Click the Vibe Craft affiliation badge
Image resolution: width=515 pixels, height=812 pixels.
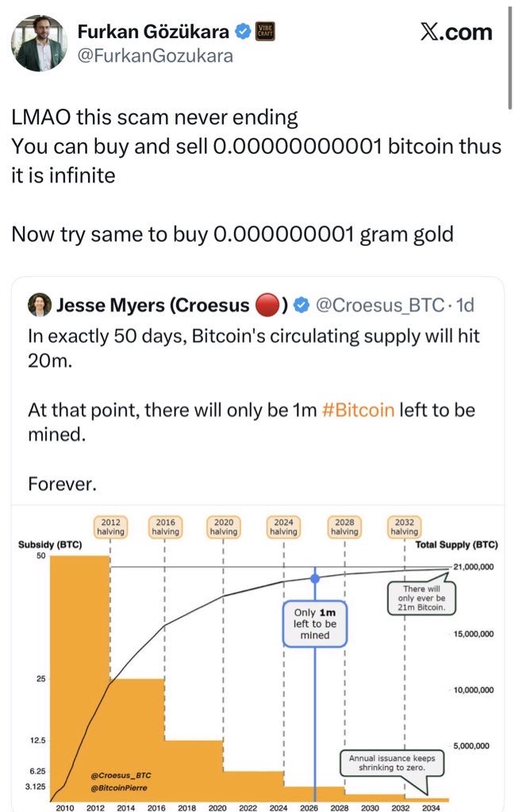267,32
